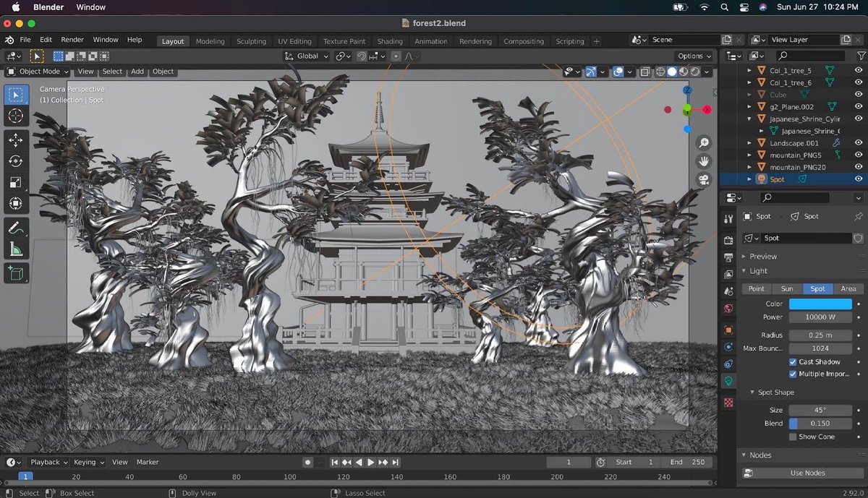Select the Move tool

point(16,140)
